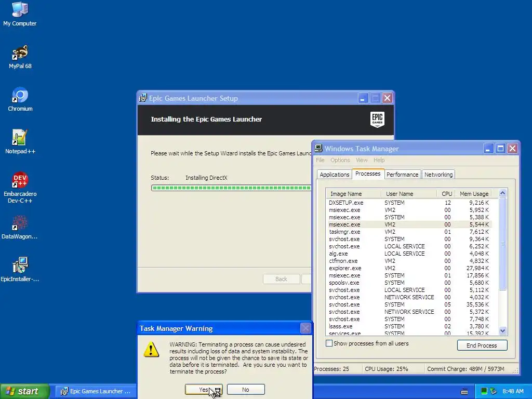This screenshot has width=532, height=399.
Task: Click the End Process button
Action: click(482, 345)
